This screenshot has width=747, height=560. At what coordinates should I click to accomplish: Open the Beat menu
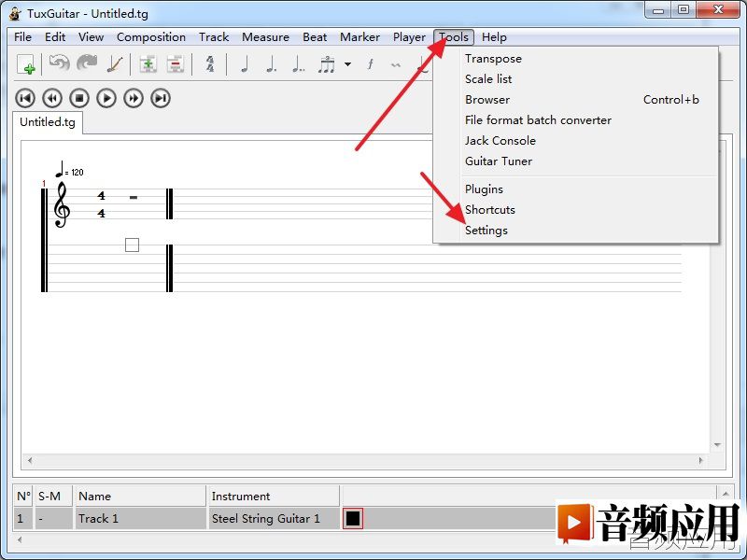(x=315, y=37)
